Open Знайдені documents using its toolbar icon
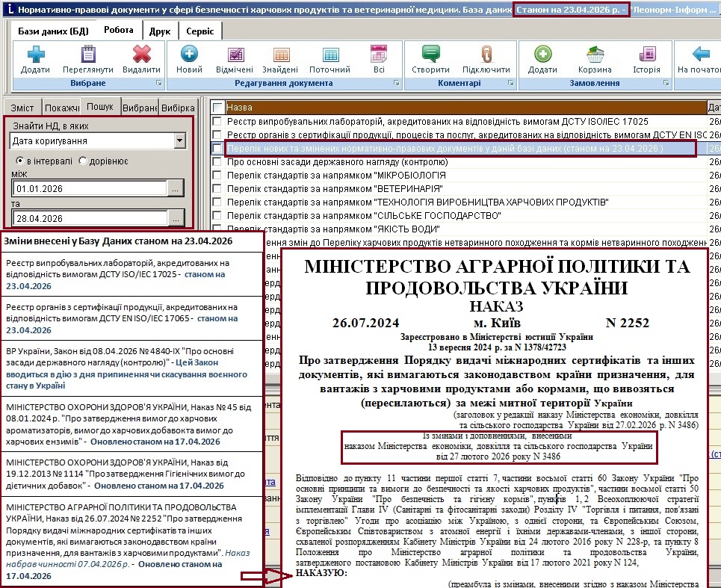 pos(281,56)
